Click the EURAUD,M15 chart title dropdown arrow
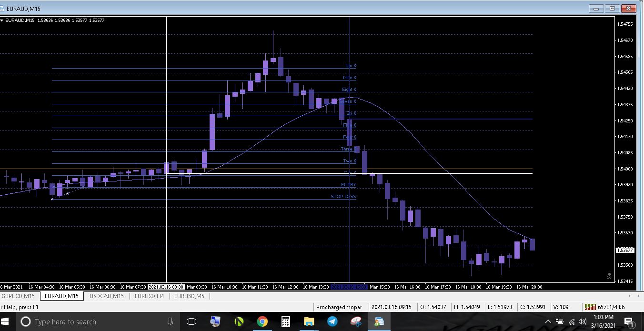The image size is (644, 331). (x=2, y=20)
